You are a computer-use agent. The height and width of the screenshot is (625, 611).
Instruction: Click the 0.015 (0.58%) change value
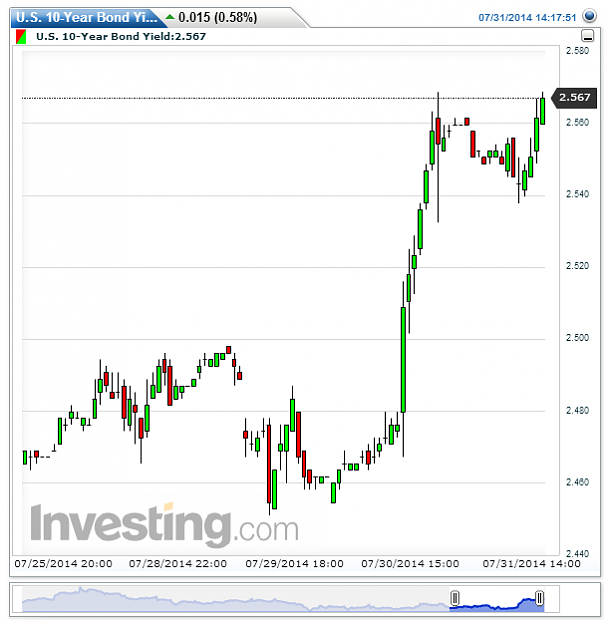pos(218,18)
